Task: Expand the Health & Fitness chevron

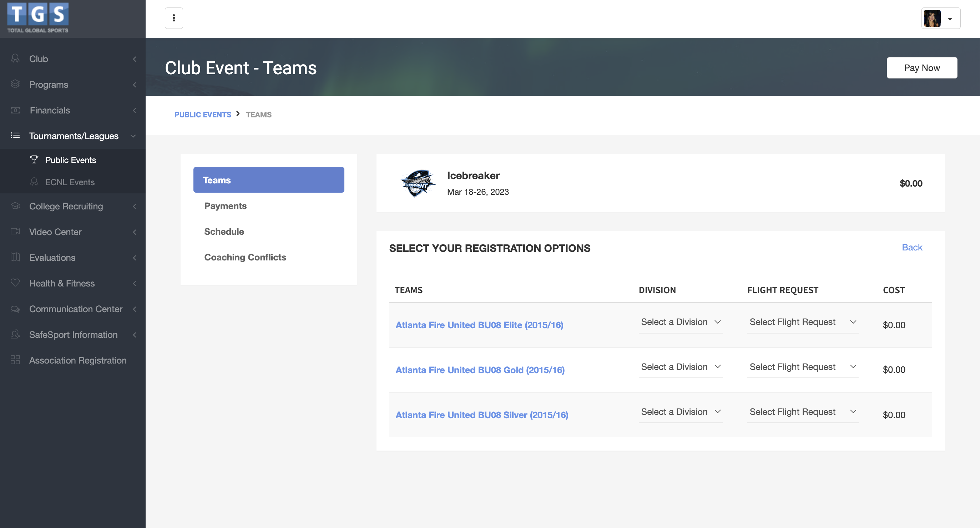Action: tap(134, 283)
